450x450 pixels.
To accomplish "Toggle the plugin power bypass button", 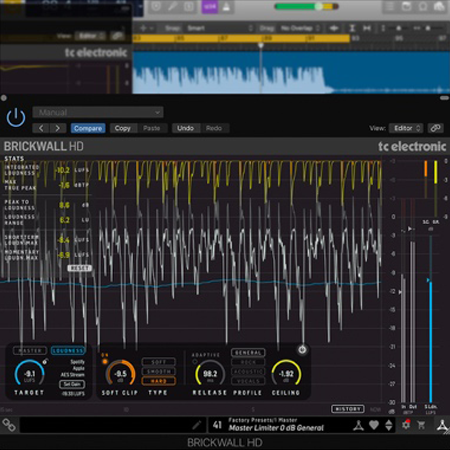I will coord(16,118).
